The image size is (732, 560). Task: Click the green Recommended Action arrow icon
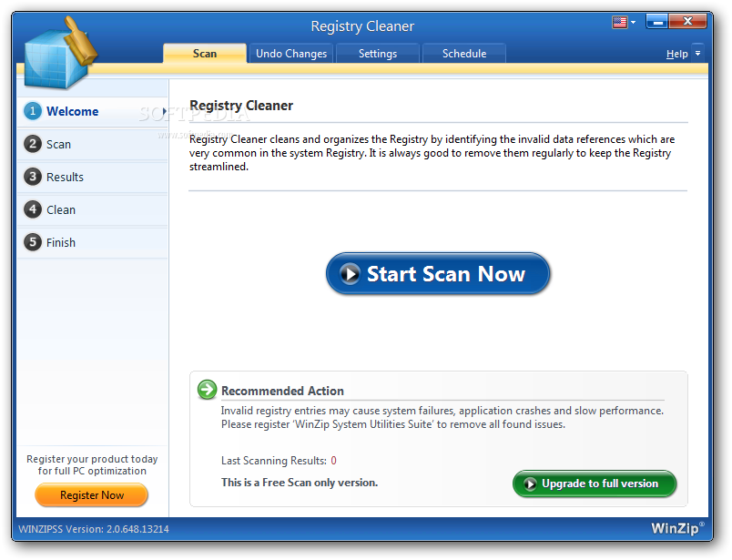208,390
